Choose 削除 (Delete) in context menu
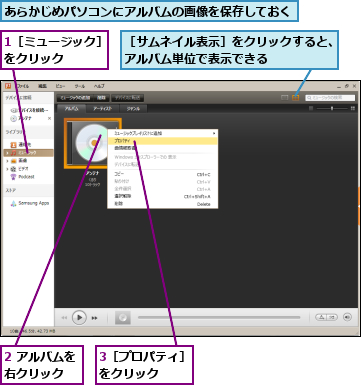 click(x=163, y=204)
